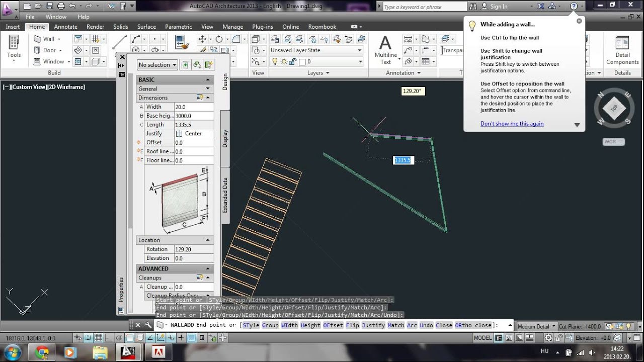The height and width of the screenshot is (362, 644).
Task: Close the wall tip notification
Action: coord(579,21)
